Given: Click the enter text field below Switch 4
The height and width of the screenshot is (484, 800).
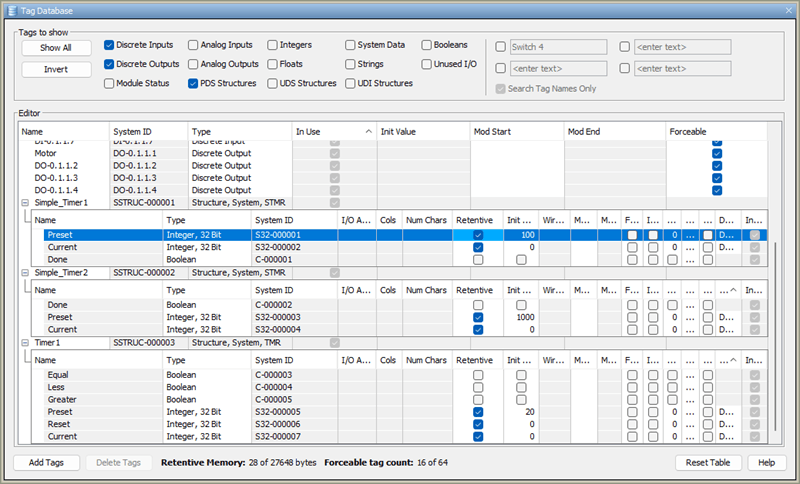Looking at the screenshot, I should (558, 68).
